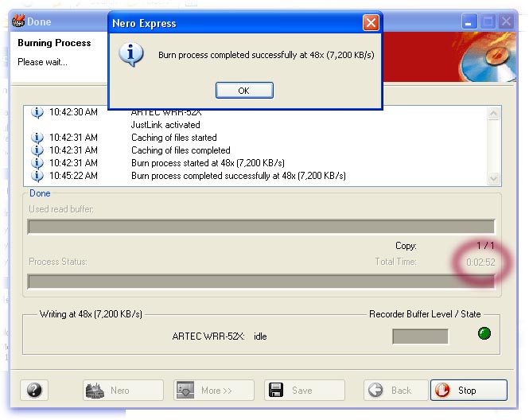This screenshot has height=420, width=529.
Task: Click the Save button with floppy icon
Action: (305, 391)
